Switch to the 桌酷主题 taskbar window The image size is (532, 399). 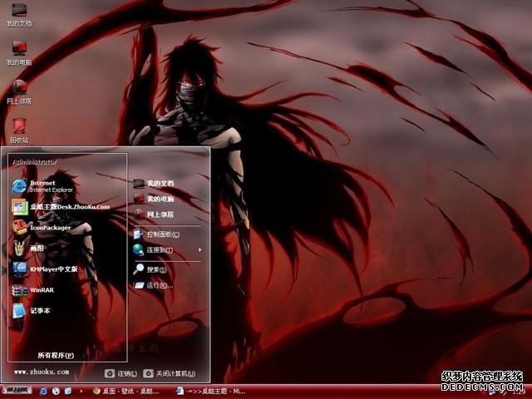click(210, 392)
